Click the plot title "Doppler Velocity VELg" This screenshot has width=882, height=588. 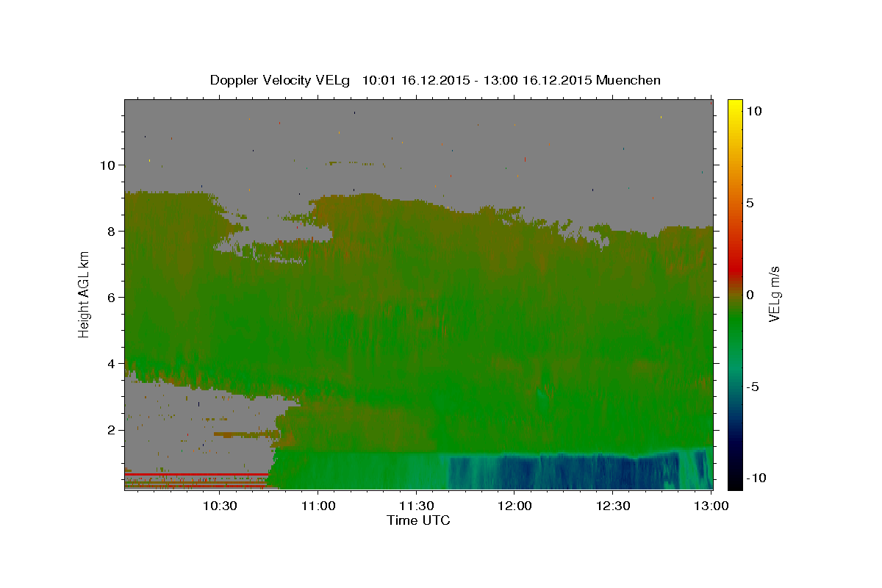point(282,80)
